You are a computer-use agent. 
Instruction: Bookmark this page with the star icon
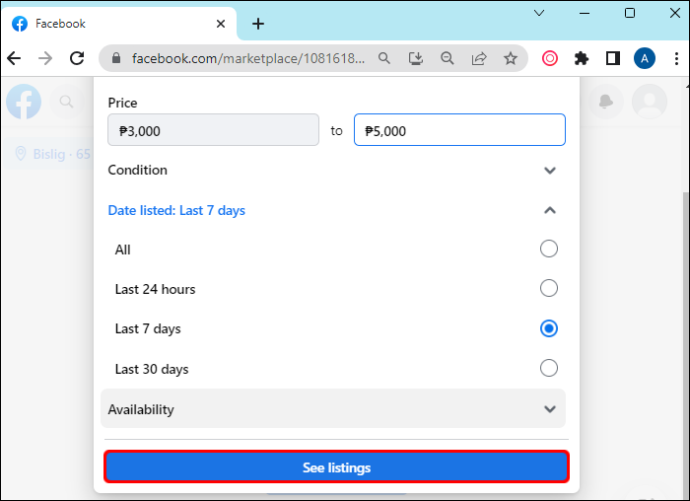(x=510, y=58)
